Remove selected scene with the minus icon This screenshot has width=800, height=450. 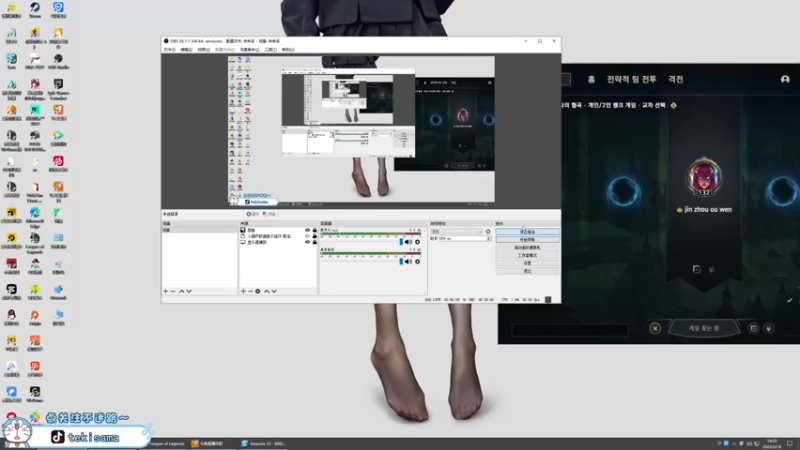tap(173, 291)
